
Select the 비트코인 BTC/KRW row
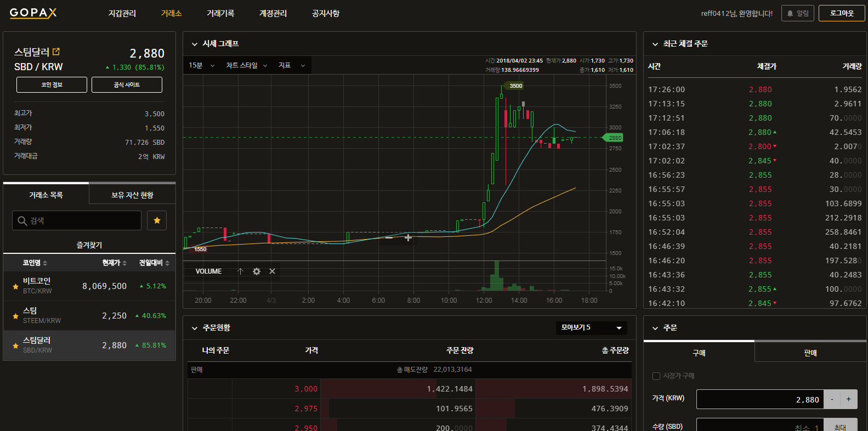point(89,286)
